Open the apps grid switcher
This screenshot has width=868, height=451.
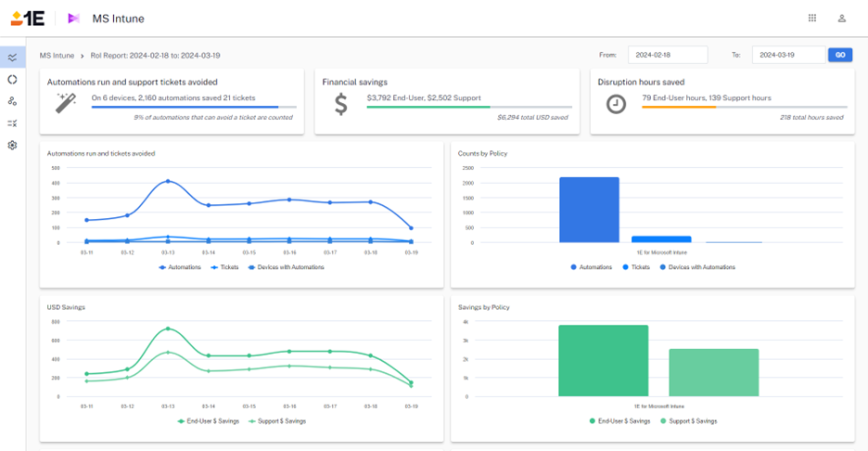[x=812, y=18]
